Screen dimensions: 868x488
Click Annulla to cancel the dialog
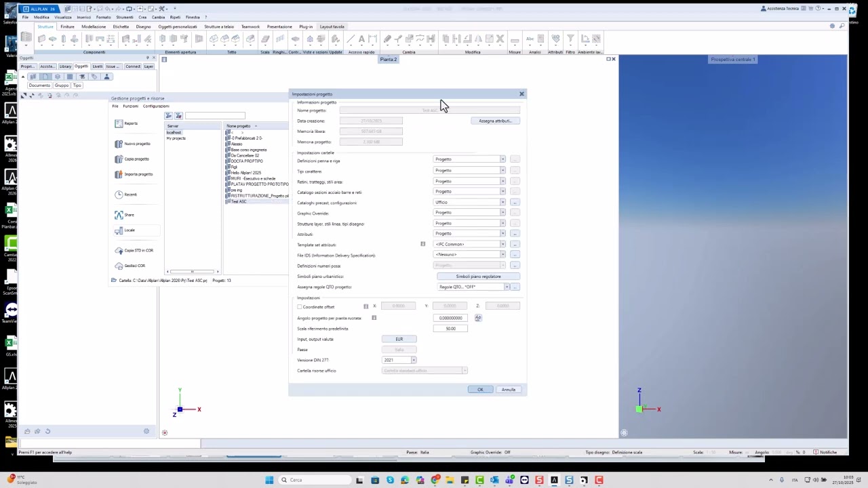(509, 390)
